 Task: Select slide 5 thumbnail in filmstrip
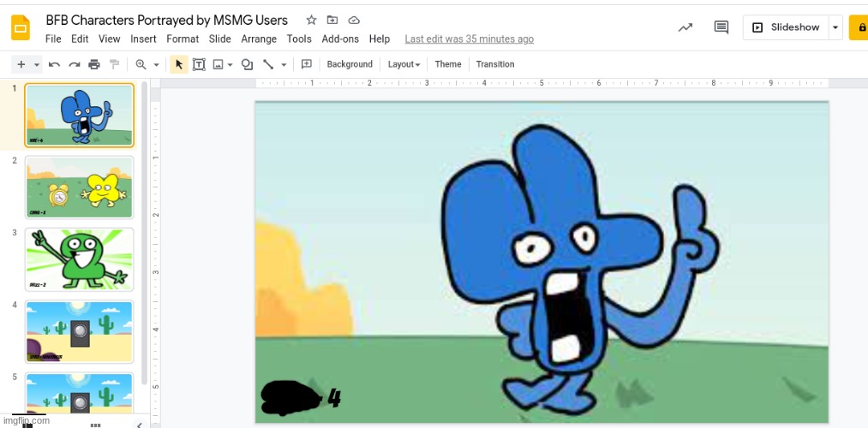point(79,393)
